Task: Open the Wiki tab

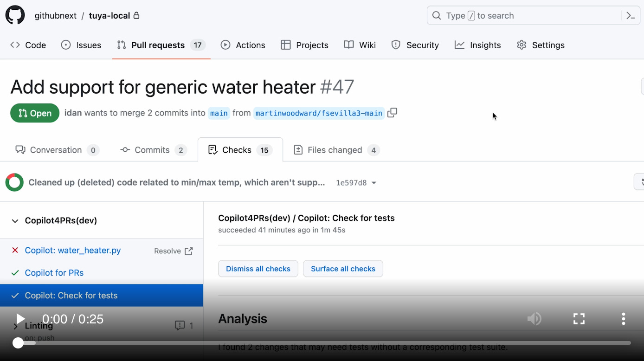Action: click(360, 45)
